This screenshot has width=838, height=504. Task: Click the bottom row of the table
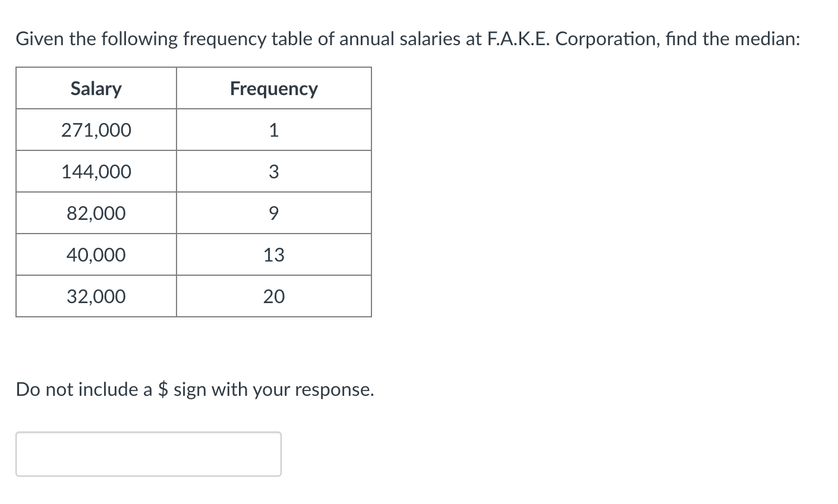click(193, 296)
